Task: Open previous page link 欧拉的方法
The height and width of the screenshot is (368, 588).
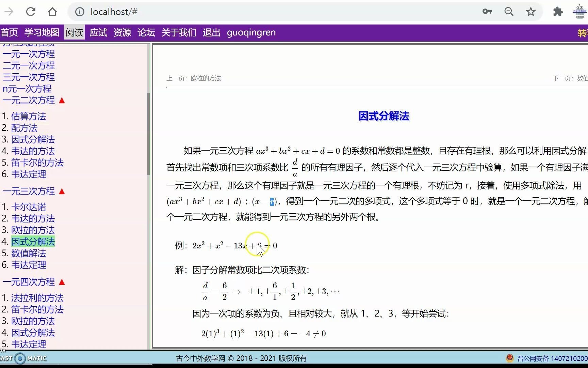Action: click(x=206, y=78)
